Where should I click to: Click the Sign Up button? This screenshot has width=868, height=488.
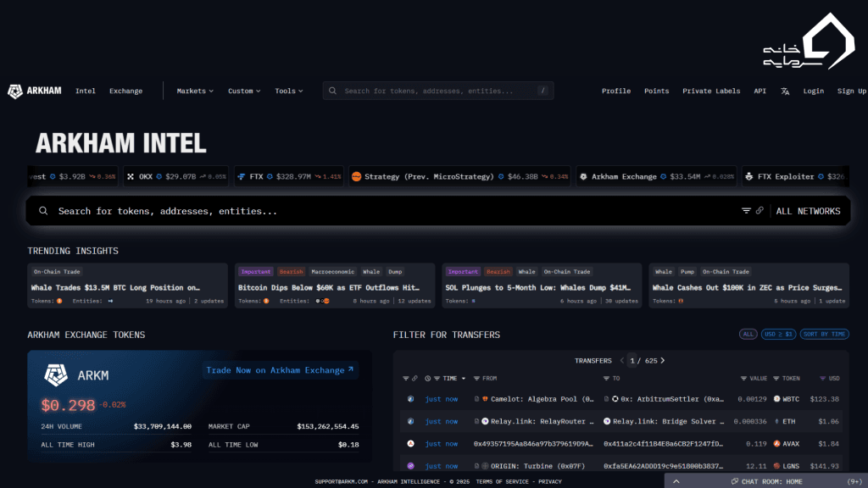click(851, 91)
